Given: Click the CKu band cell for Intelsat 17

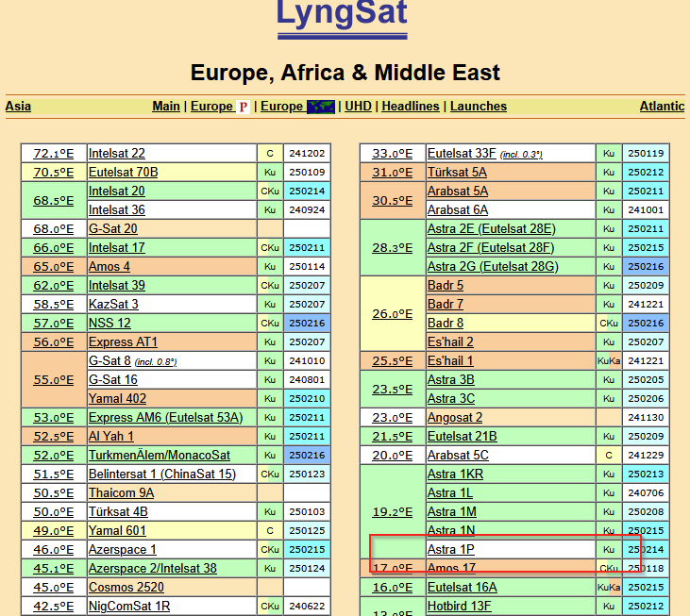Looking at the screenshot, I should click(270, 248).
